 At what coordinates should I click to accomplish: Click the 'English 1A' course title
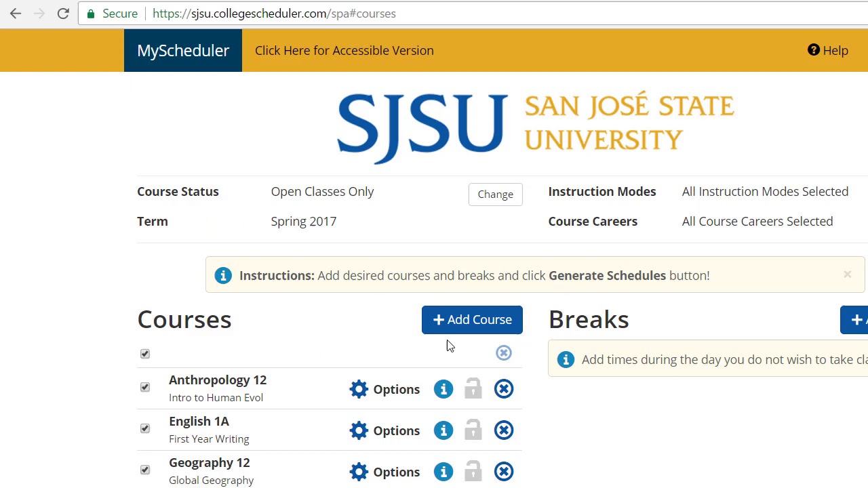tap(199, 421)
